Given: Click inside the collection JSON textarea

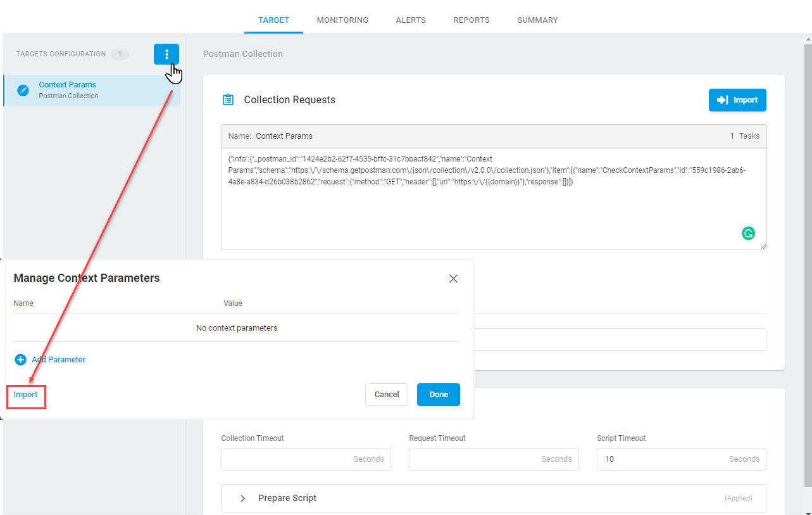Looking at the screenshot, I should [494, 199].
